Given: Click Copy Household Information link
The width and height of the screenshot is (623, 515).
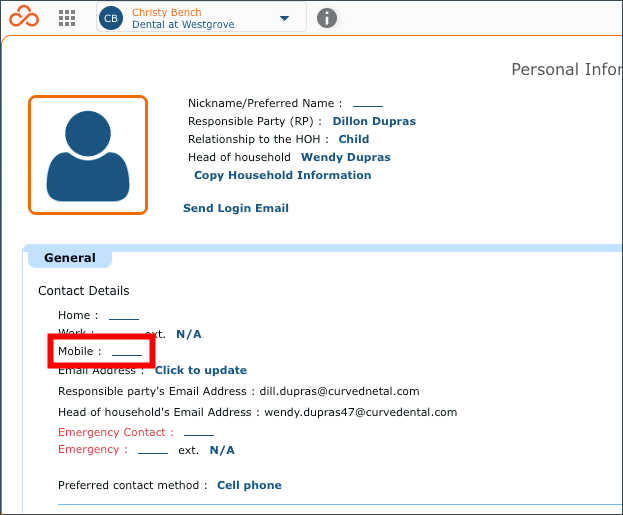Looking at the screenshot, I should point(282,175).
